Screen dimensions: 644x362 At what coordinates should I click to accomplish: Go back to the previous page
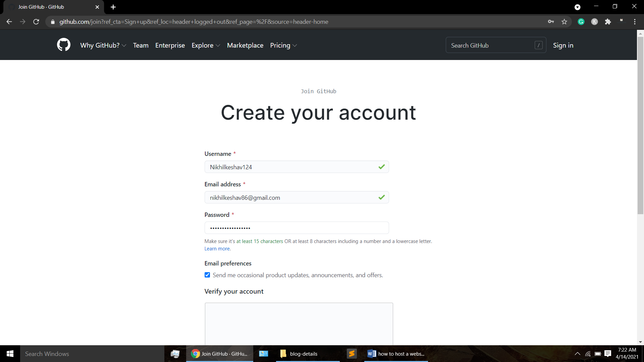pos(9,22)
